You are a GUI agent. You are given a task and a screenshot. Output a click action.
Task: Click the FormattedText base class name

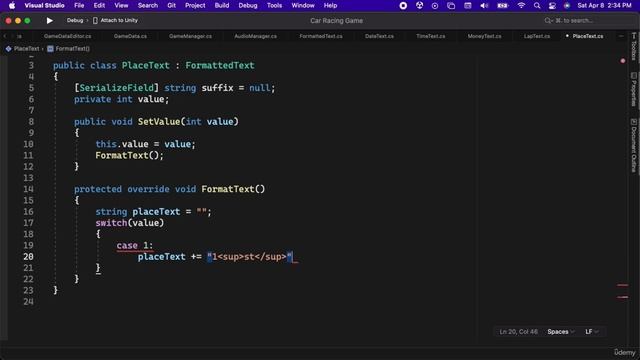(x=220, y=65)
